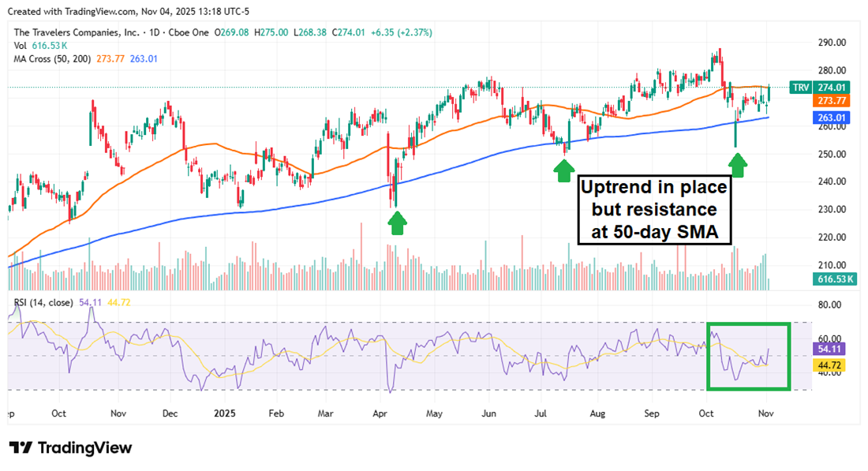The width and height of the screenshot is (868, 471).
Task: Click the Vol indicator legend label
Action: tap(21, 46)
